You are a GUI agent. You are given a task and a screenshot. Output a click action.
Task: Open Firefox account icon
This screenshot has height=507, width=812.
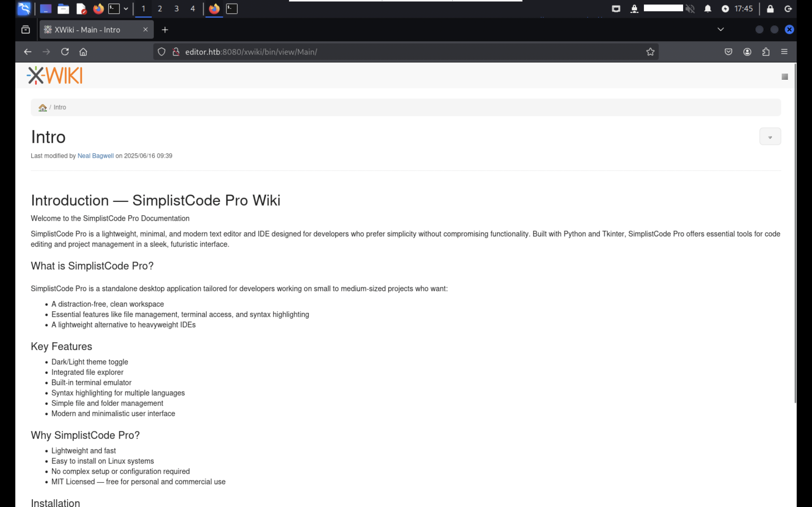tap(747, 52)
